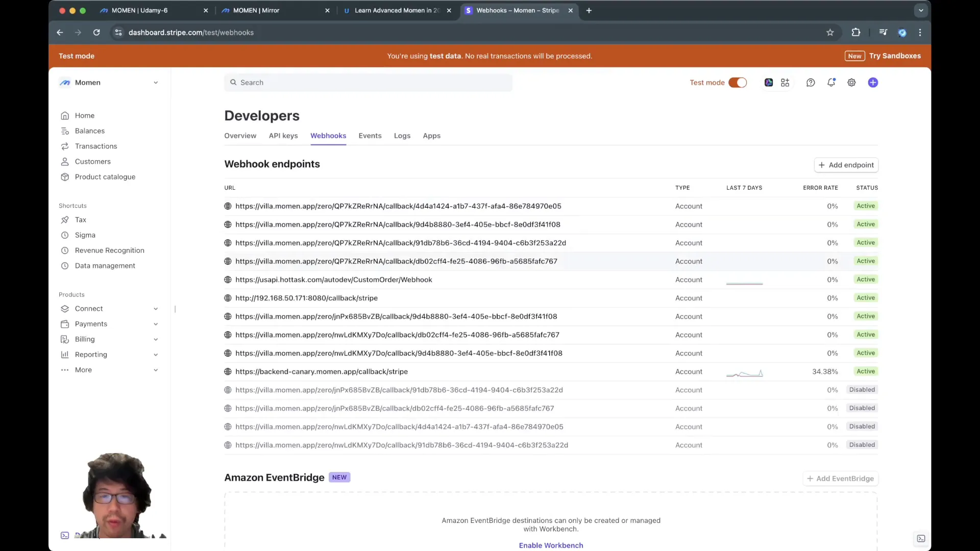Open the Sigma shortcut
This screenshot has height=551, width=980.
point(85,235)
